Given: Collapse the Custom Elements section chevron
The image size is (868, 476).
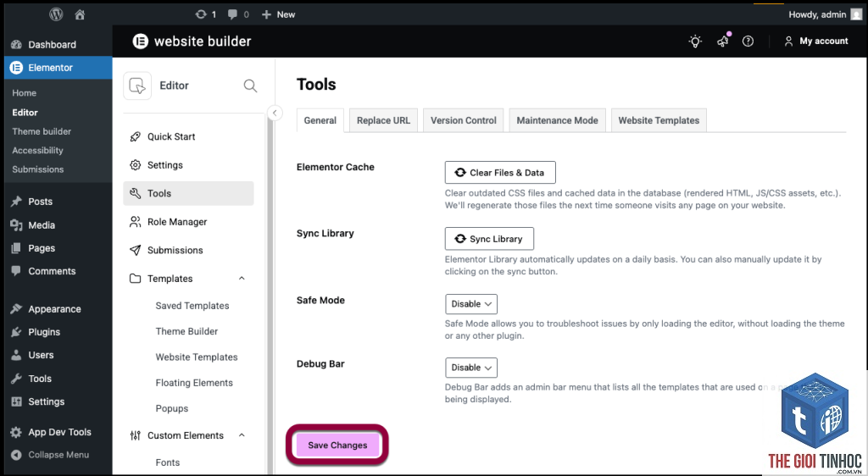Looking at the screenshot, I should pyautogui.click(x=242, y=435).
